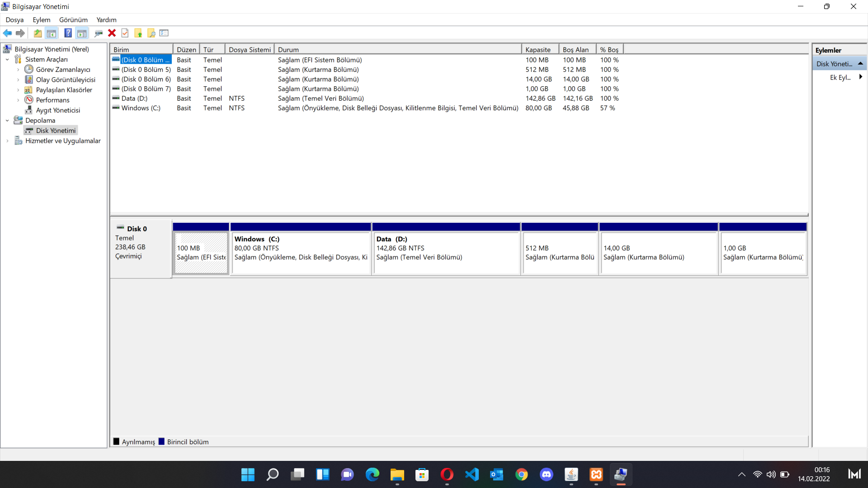Viewport: 868px width, 488px height.
Task: Click the yellow folder with green arrow icon
Action: click(x=138, y=33)
